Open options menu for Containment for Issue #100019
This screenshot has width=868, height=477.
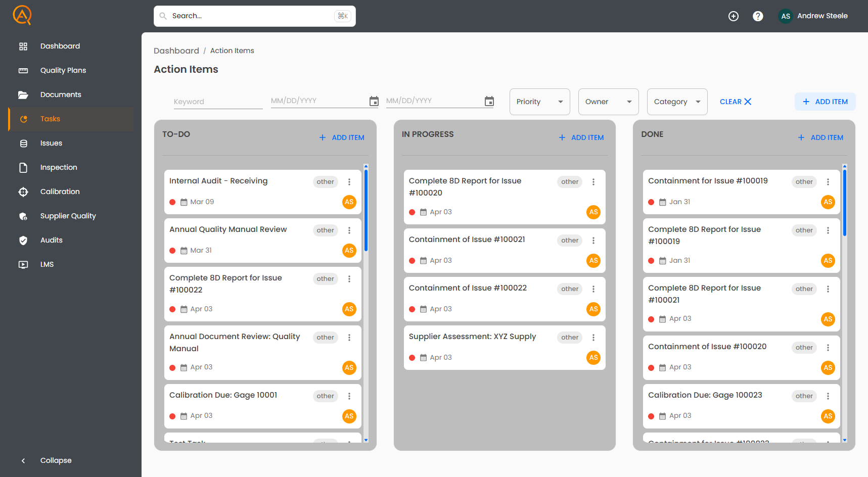pos(828,182)
